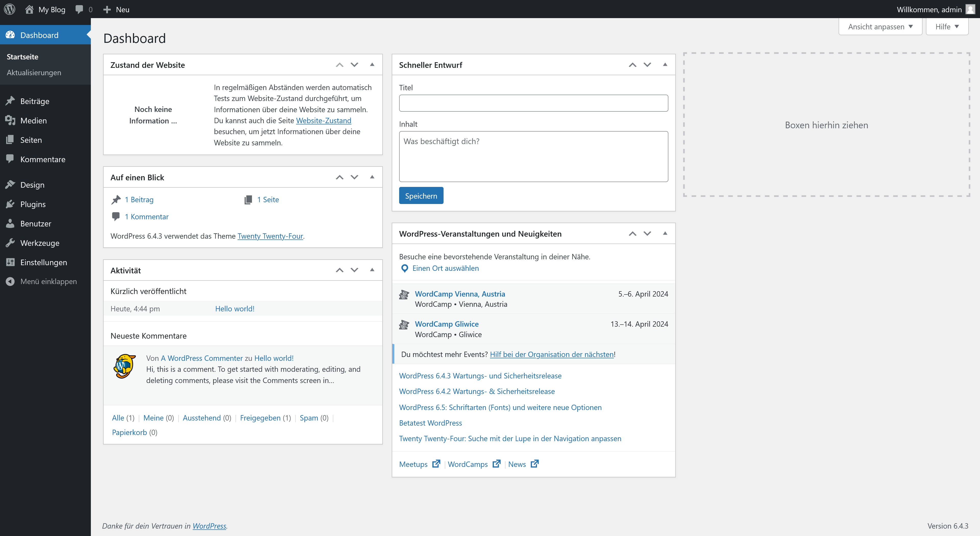Collapse the Schneller Entwurf box
Image resolution: width=980 pixels, height=536 pixels.
[x=665, y=65]
